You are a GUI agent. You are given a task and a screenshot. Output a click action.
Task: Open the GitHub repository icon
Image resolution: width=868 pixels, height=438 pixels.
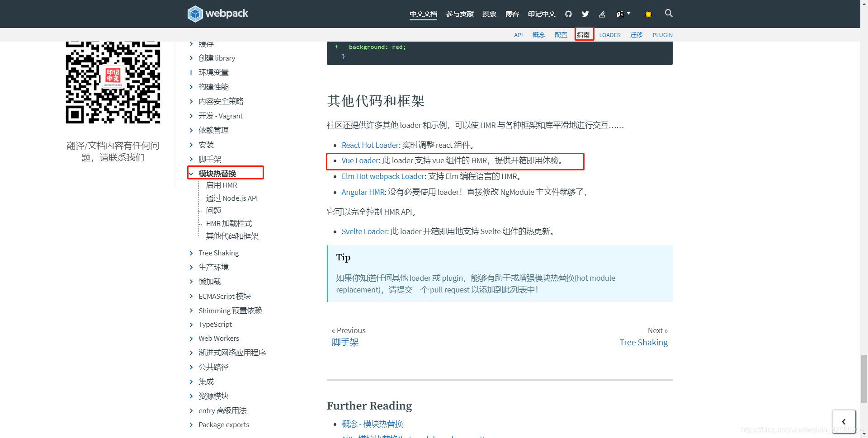coord(568,14)
